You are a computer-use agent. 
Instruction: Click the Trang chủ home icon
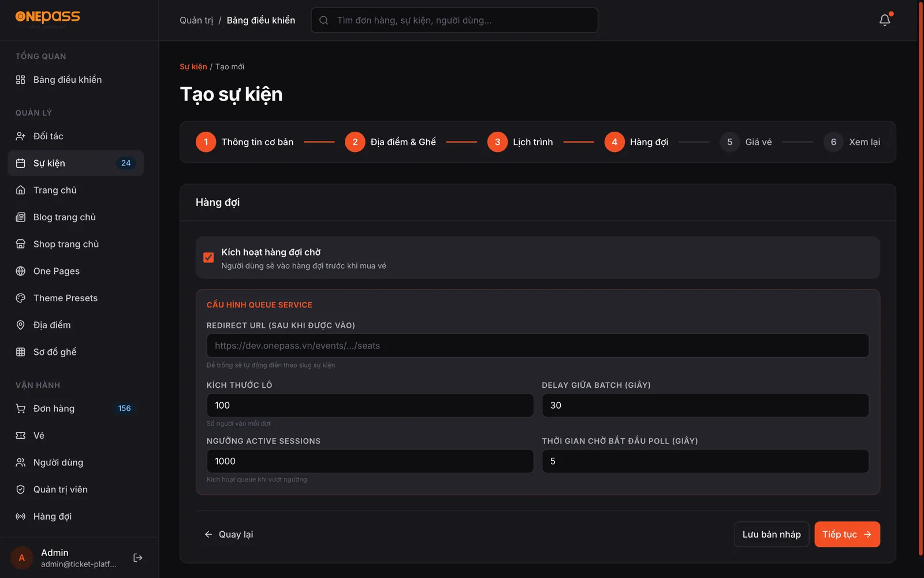[x=20, y=190]
